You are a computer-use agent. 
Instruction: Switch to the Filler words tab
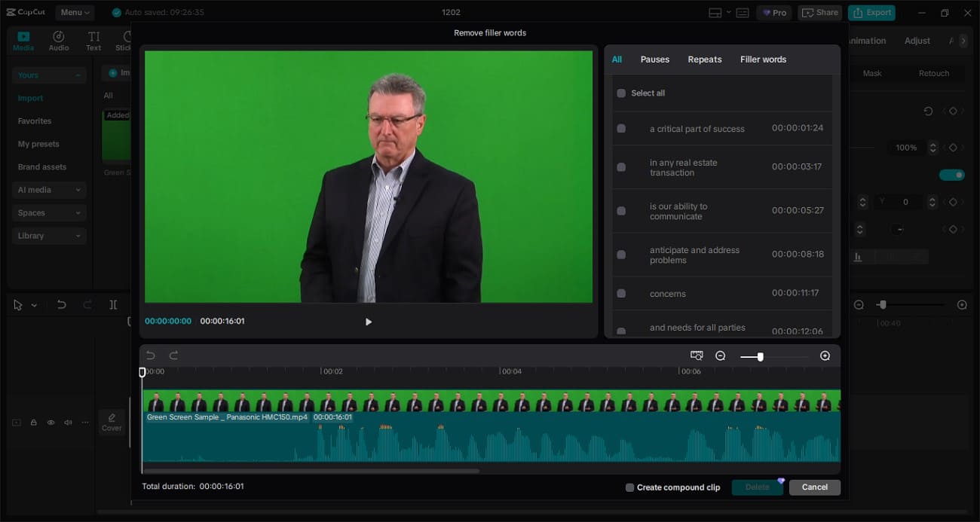763,60
